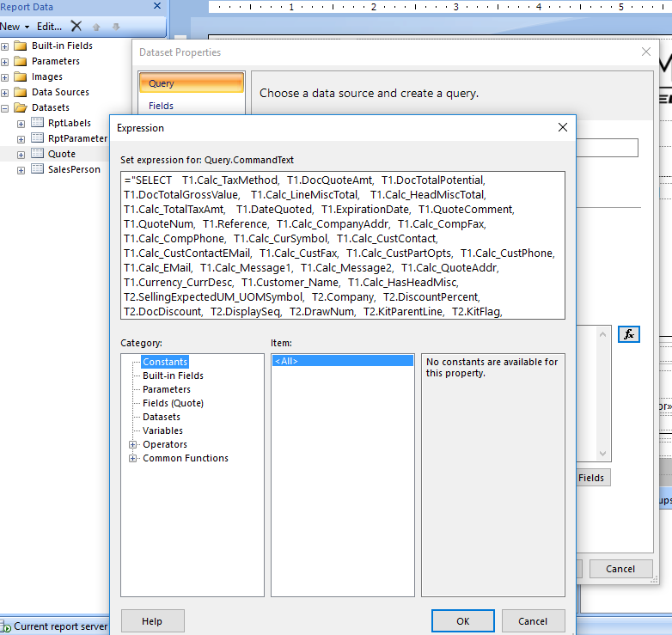Select Fields (Quote) category

tap(173, 403)
